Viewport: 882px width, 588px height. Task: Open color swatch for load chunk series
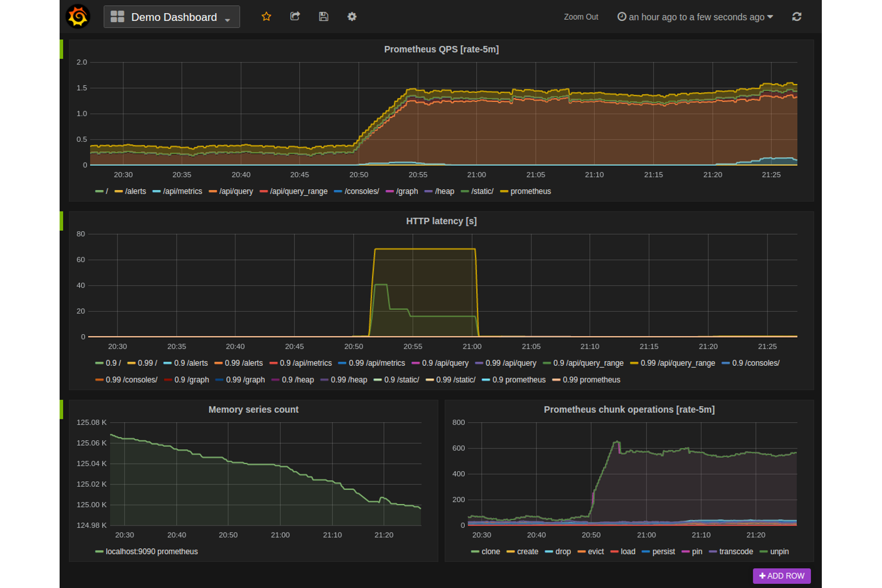614,552
